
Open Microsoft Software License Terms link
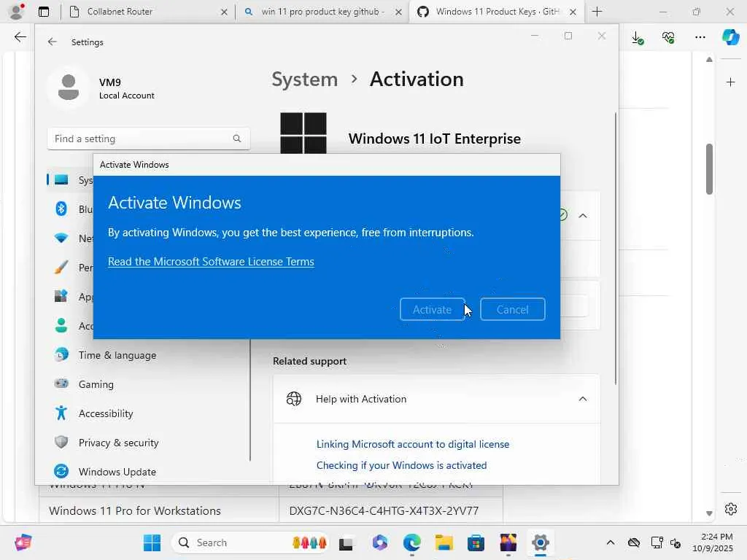click(211, 262)
